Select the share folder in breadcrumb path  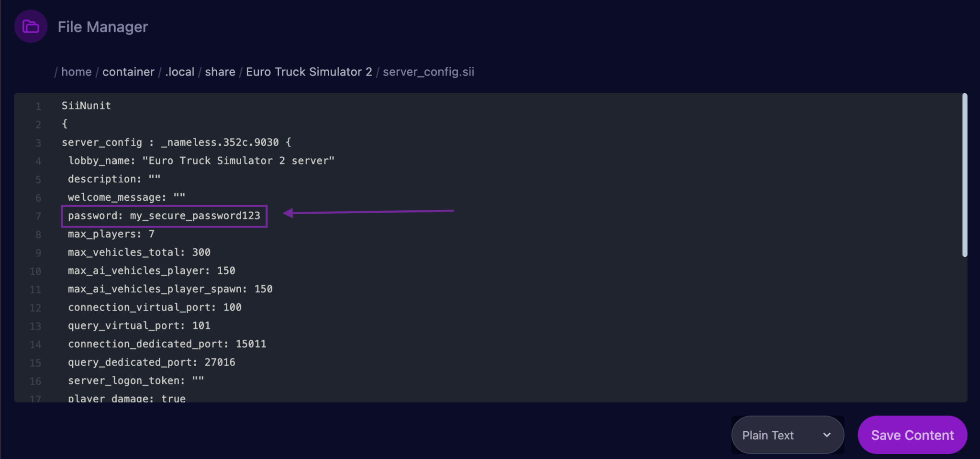[220, 72]
